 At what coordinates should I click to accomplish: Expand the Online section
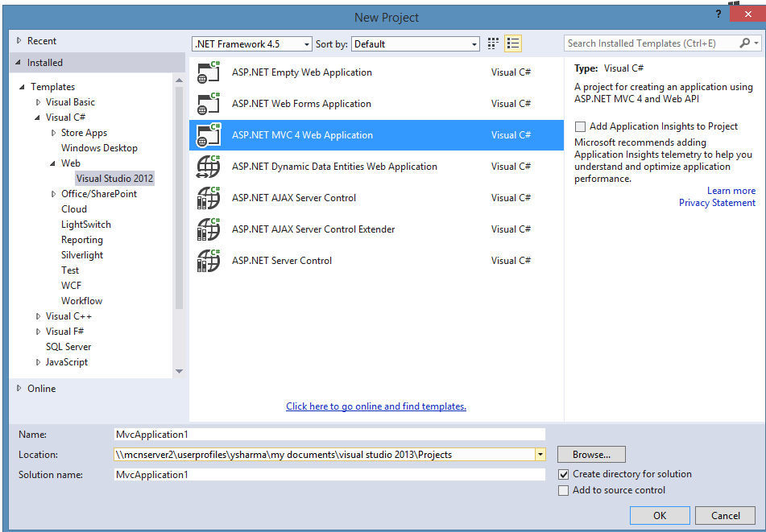(19, 389)
